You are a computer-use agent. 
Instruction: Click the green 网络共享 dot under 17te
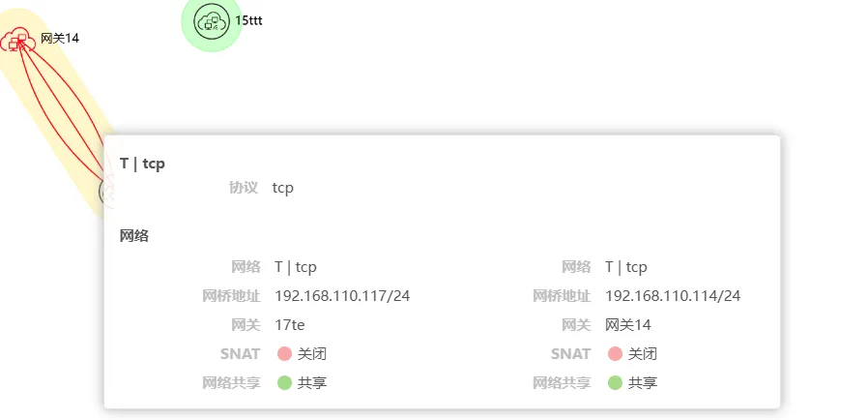[284, 382]
